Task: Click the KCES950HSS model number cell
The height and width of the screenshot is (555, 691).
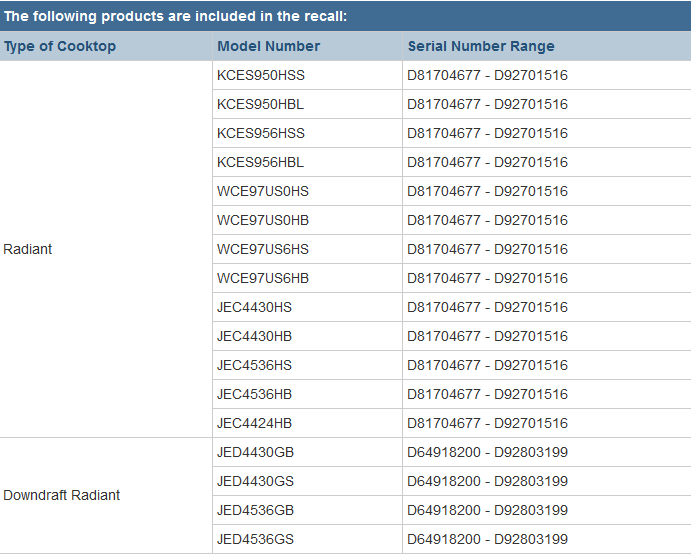Action: click(x=261, y=75)
